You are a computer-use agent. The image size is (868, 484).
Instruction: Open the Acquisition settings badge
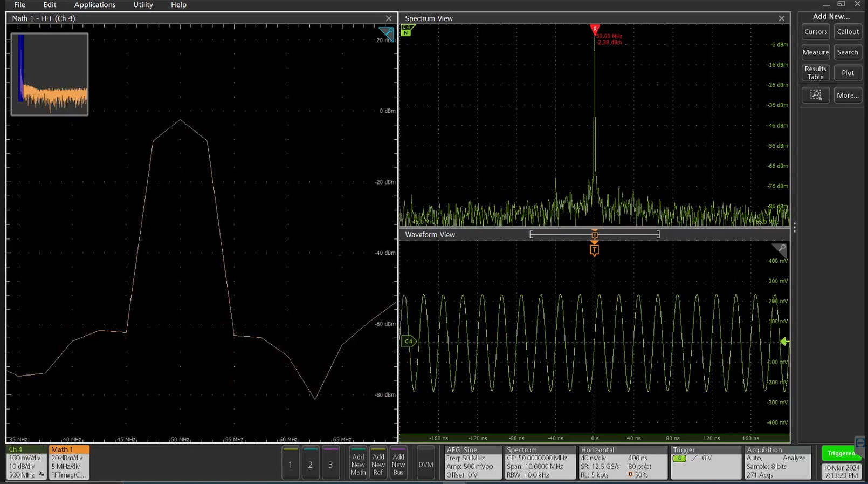point(778,462)
